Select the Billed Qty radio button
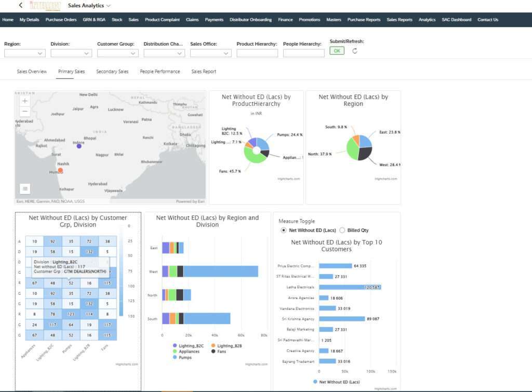This screenshot has width=532, height=392. point(342,230)
